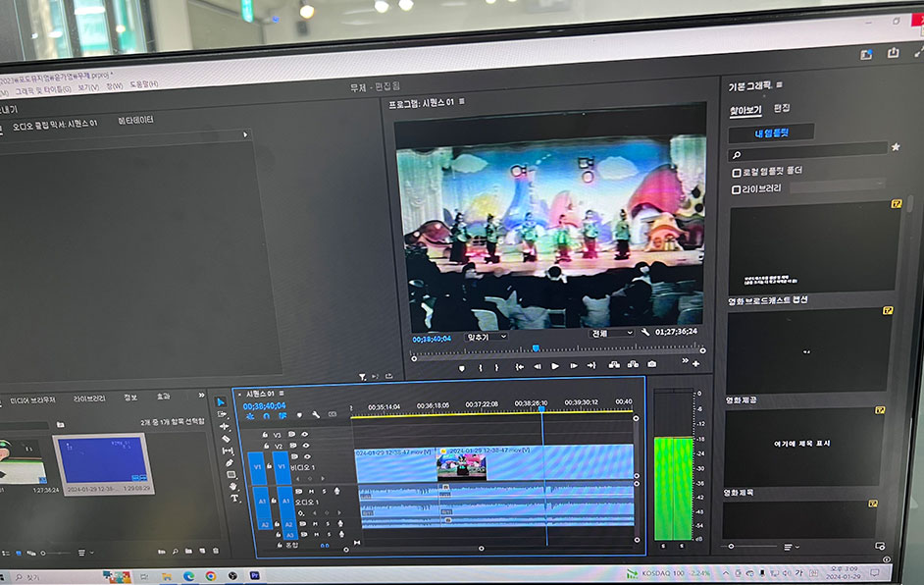This screenshot has width=924, height=585.
Task: Click the favorites star beside template search
Action: tap(895, 147)
